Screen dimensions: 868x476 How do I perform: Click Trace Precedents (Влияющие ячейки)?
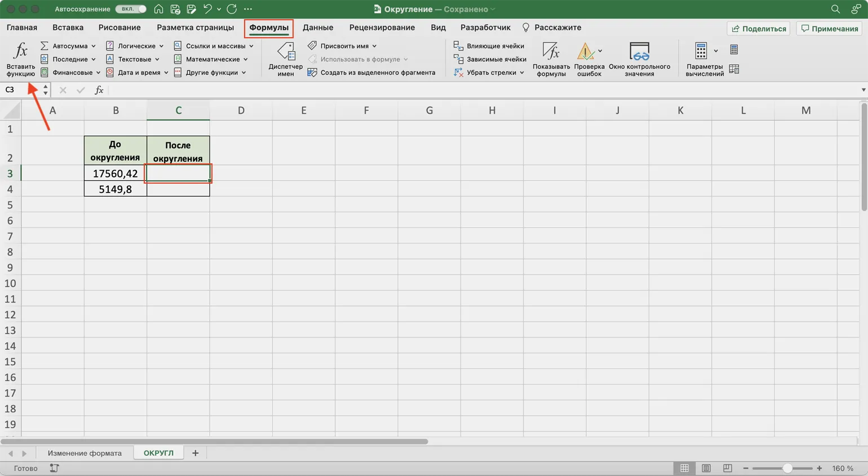489,46
